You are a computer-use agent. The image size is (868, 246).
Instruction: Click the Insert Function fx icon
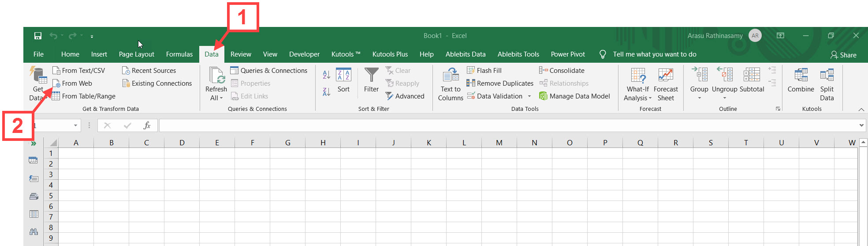point(147,125)
